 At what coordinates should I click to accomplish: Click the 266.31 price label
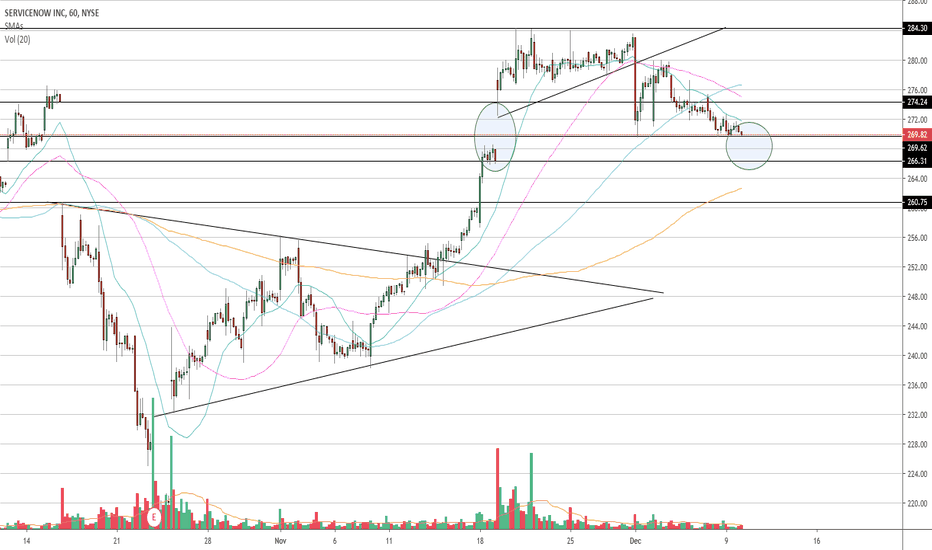[917, 161]
